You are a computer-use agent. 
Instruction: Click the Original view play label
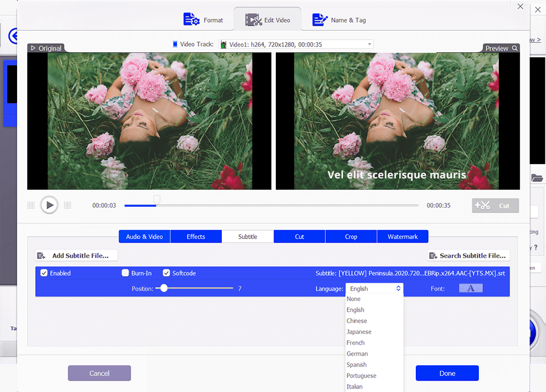click(x=46, y=48)
